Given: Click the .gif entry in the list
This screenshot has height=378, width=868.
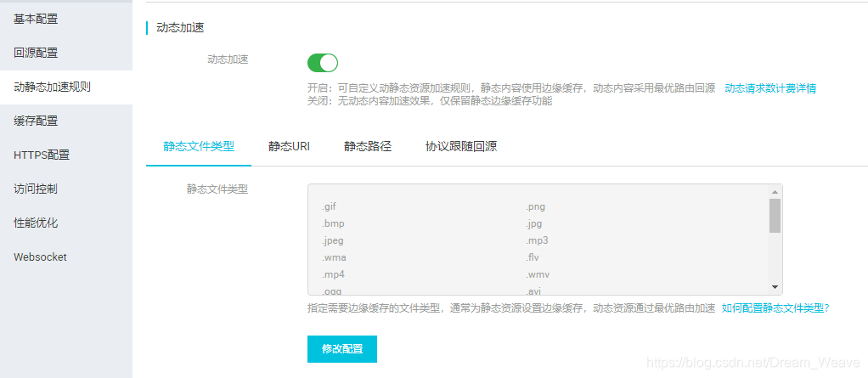Looking at the screenshot, I should (x=329, y=207).
